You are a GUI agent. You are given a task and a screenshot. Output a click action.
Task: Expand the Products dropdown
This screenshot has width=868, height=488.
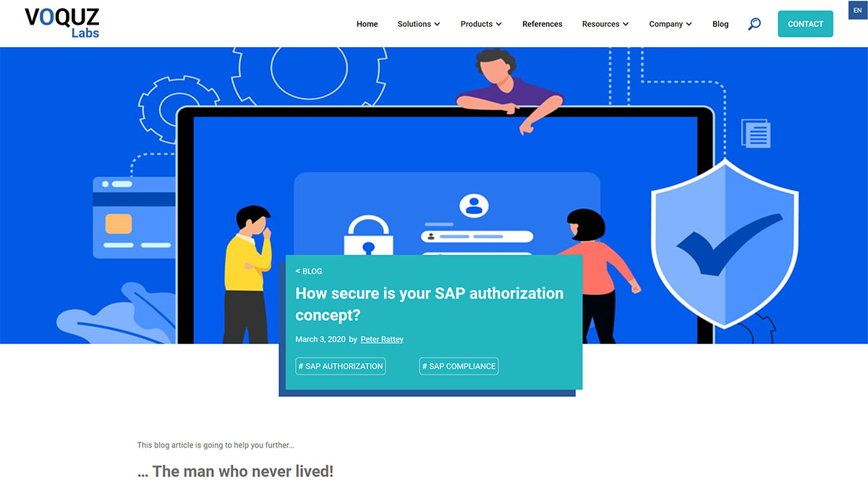[480, 24]
